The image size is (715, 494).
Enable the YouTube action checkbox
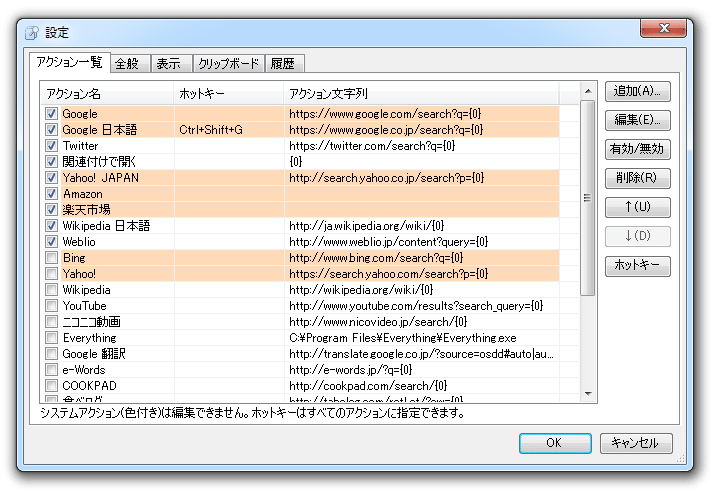point(52,306)
